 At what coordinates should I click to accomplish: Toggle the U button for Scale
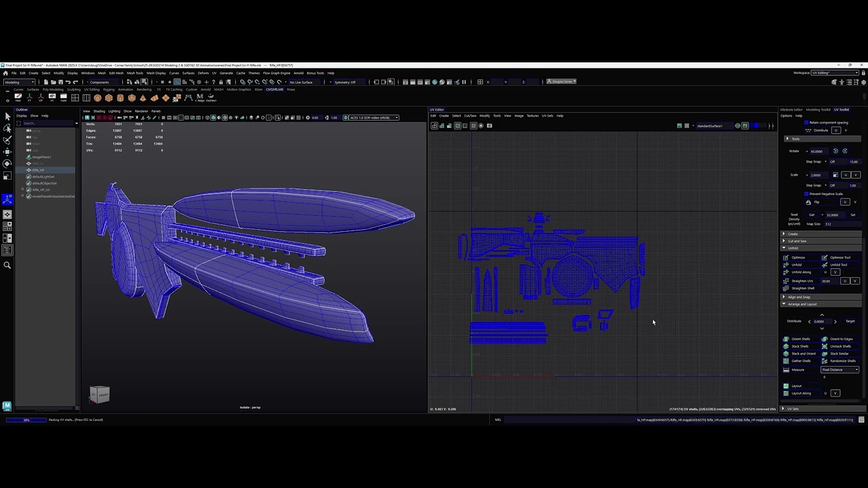[x=845, y=175]
